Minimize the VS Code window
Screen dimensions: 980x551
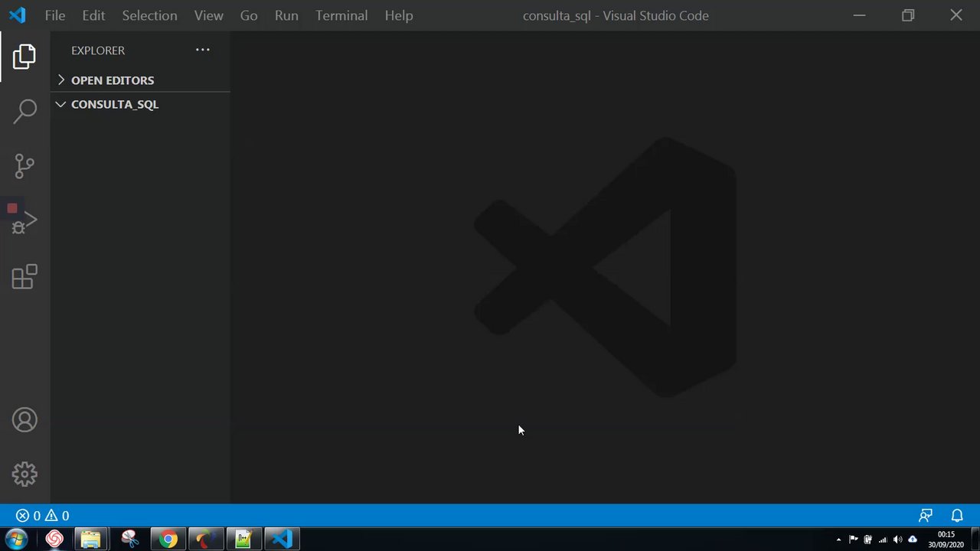coord(860,15)
